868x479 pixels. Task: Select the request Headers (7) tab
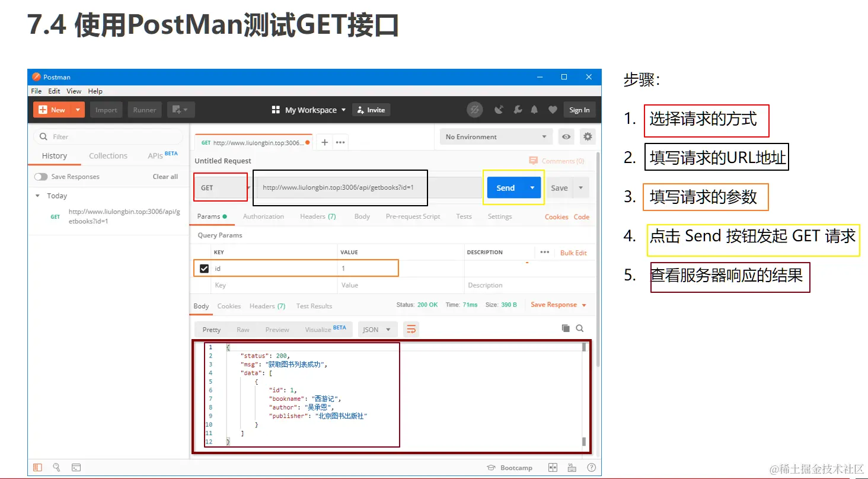pyautogui.click(x=318, y=216)
